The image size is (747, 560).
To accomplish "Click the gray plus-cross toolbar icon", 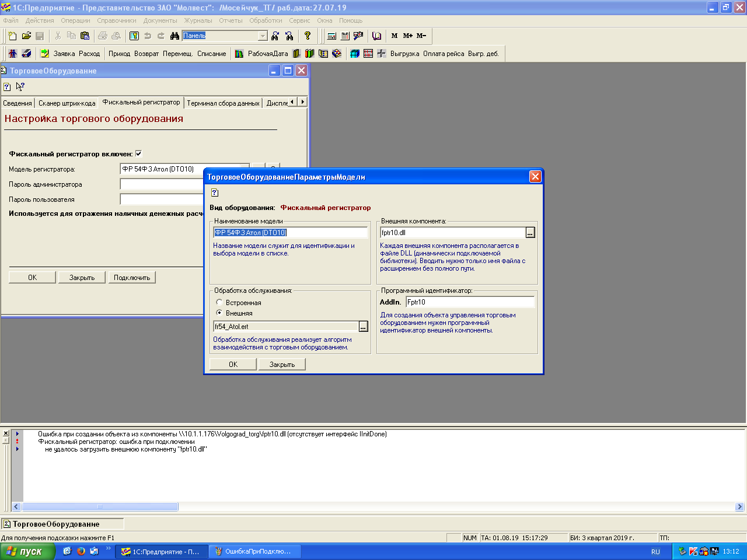I will click(382, 54).
